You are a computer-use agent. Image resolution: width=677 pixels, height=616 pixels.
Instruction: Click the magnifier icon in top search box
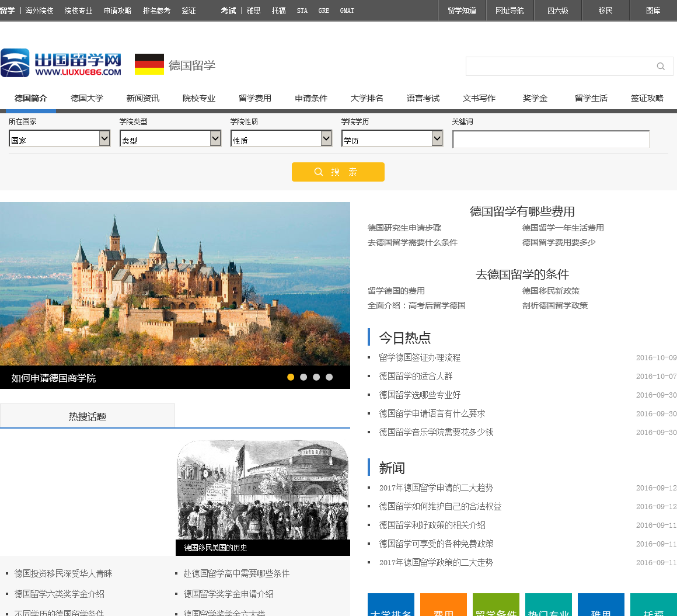[x=661, y=67]
